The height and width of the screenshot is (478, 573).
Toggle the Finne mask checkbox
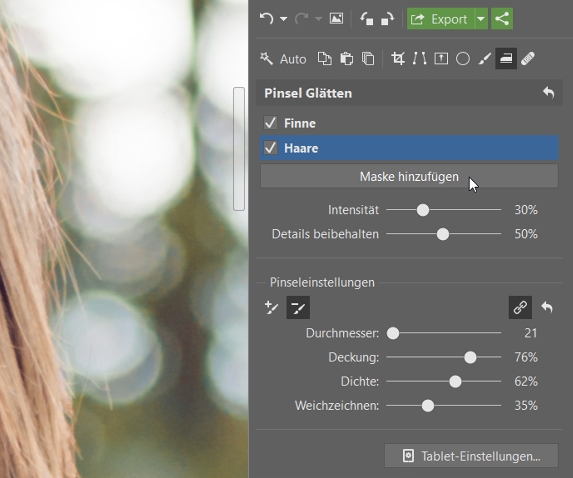(270, 123)
